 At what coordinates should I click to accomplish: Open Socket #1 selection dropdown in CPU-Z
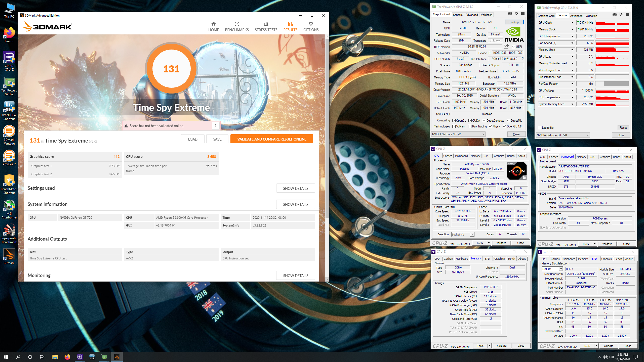(x=463, y=234)
